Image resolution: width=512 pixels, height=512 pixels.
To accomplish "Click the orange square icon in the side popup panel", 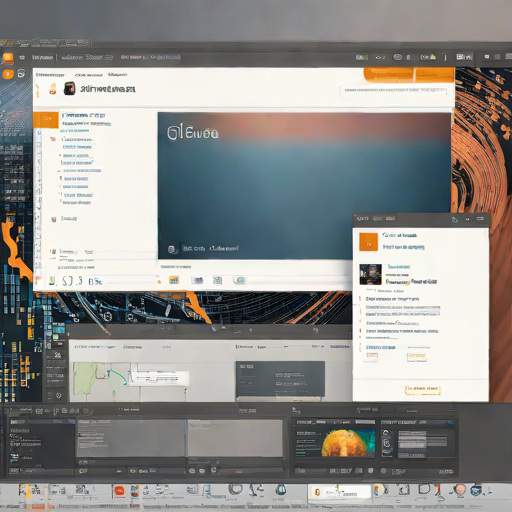I will pyautogui.click(x=368, y=242).
